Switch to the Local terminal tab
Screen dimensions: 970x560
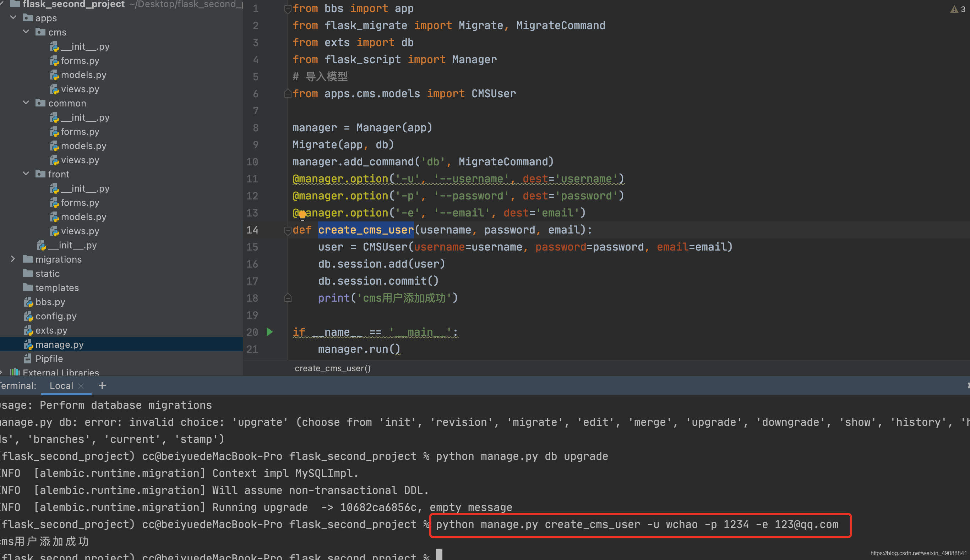pos(61,386)
